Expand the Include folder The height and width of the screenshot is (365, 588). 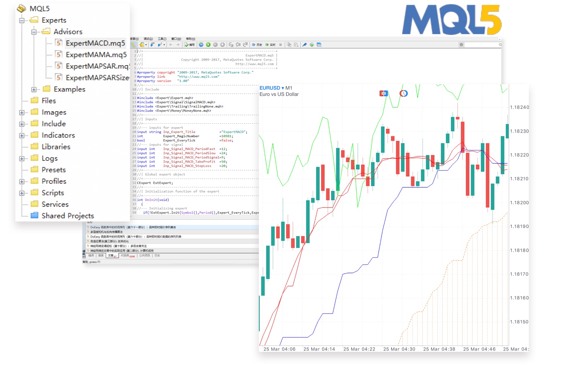22,124
